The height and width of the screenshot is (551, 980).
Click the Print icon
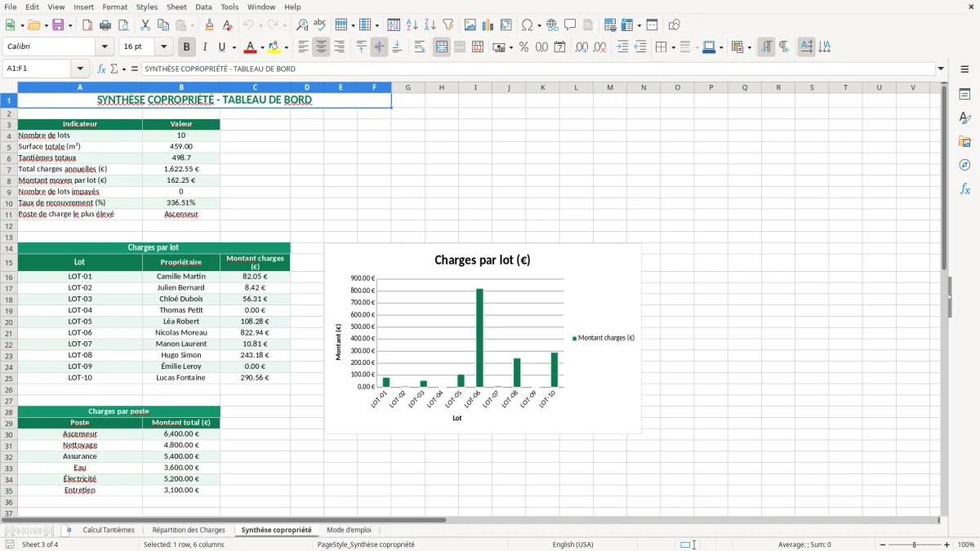coord(105,25)
